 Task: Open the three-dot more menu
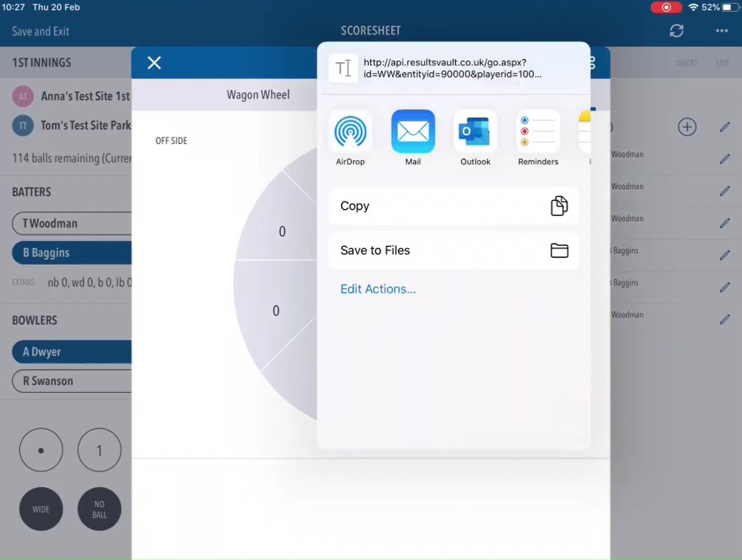pos(721,31)
